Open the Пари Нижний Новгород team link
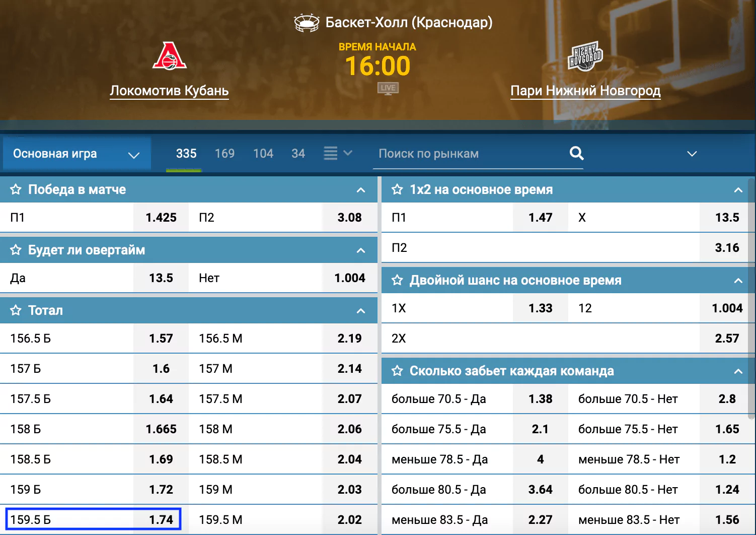The width and height of the screenshot is (756, 535). 585,91
